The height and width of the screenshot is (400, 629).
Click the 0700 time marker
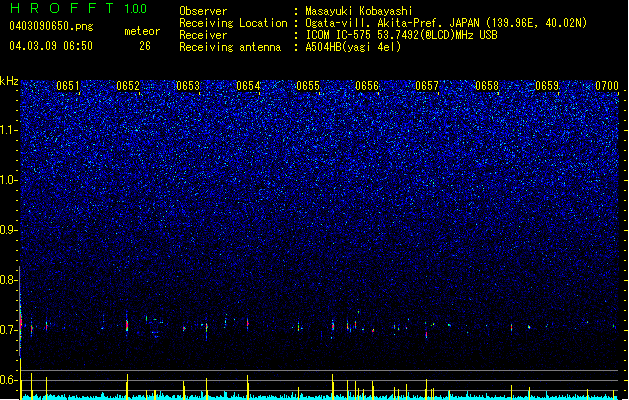coord(607,86)
